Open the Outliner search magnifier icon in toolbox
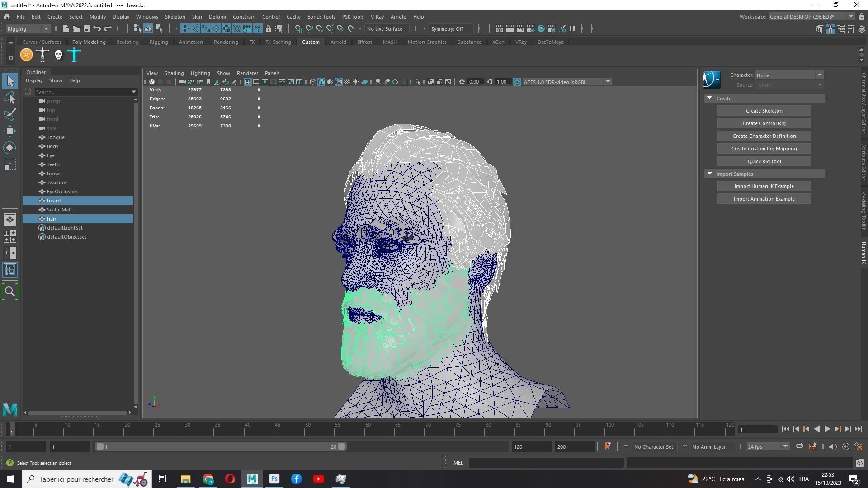This screenshot has height=488, width=868. pos(10,291)
